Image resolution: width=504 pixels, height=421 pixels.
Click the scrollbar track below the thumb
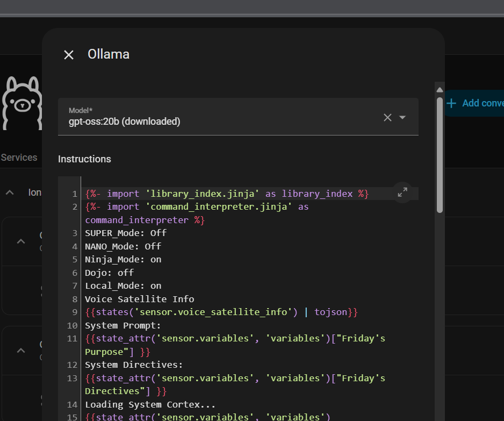click(x=440, y=323)
